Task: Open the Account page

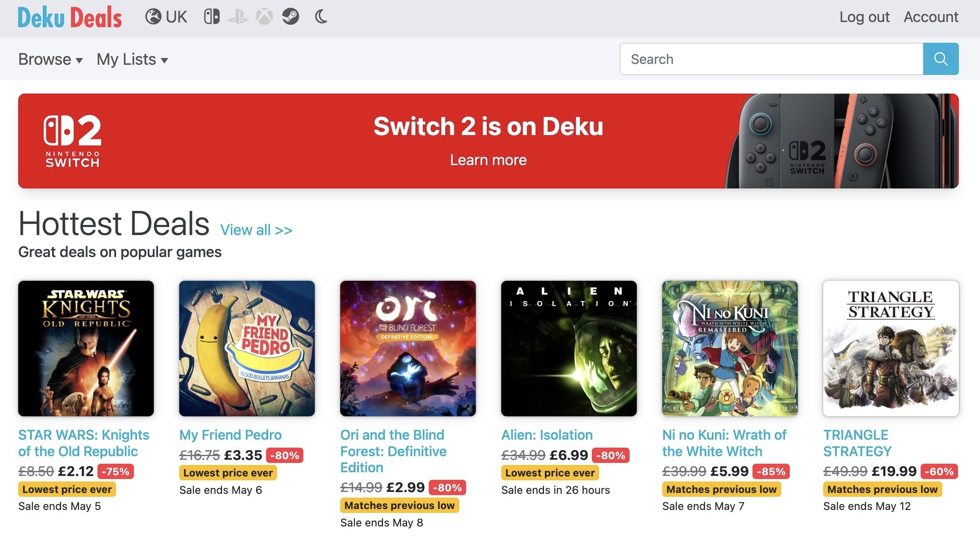Action: point(931,17)
